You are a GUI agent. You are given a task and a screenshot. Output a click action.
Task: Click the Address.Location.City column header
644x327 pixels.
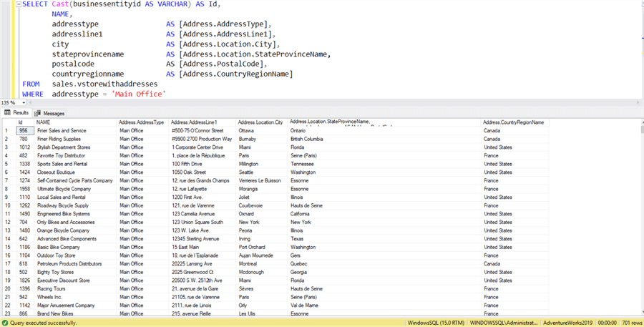[260, 122]
